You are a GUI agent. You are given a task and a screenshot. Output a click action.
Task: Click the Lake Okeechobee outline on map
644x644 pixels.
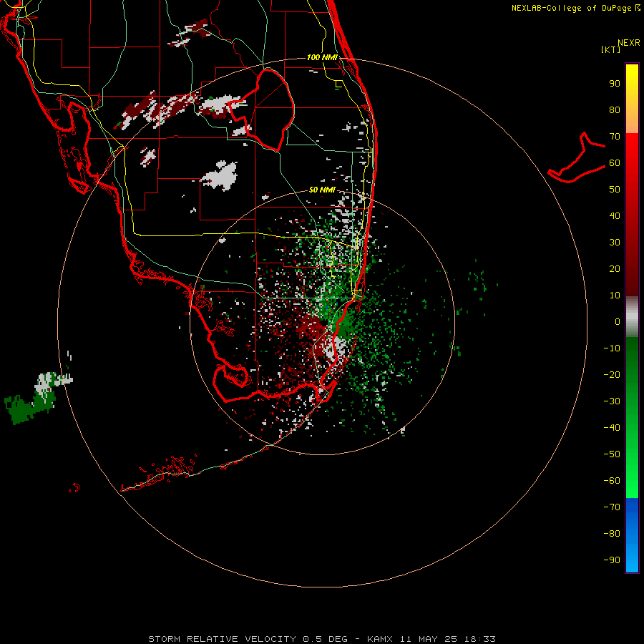point(262,109)
